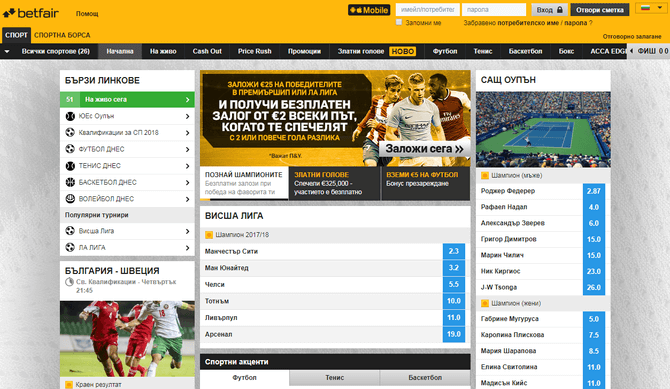Viewport: 670px width, 389px height.
Task: Select the ЗЛАТНИ ГОЛОВЕ promo slide
Action: pyautogui.click(x=335, y=183)
